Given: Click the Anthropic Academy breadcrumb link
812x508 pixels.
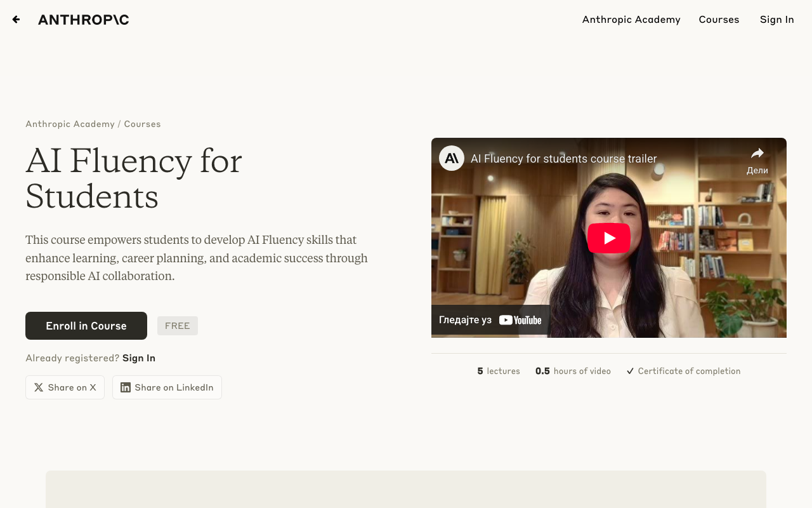Looking at the screenshot, I should 70,124.
